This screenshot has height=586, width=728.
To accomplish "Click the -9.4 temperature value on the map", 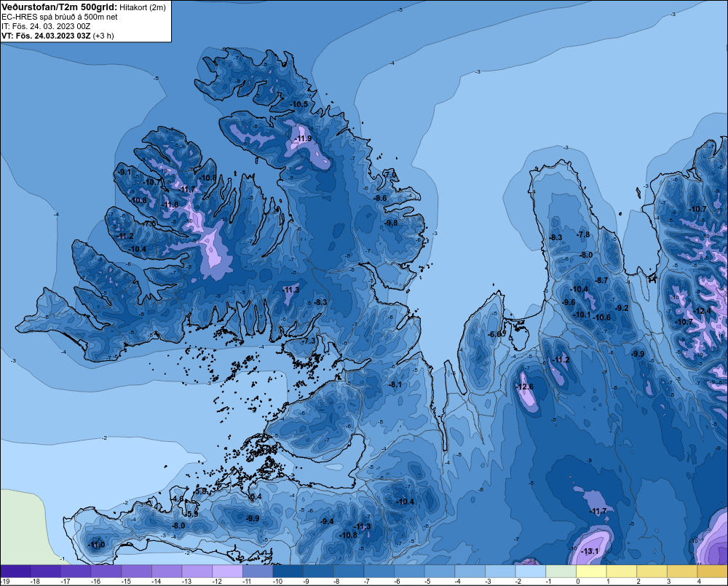I will pyautogui.click(x=327, y=521).
